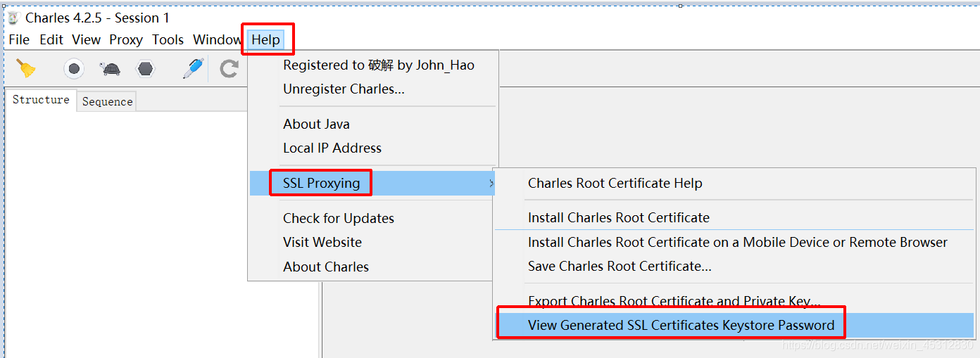Image resolution: width=980 pixels, height=358 pixels.
Task: Open the Edit menu
Action: tap(51, 39)
